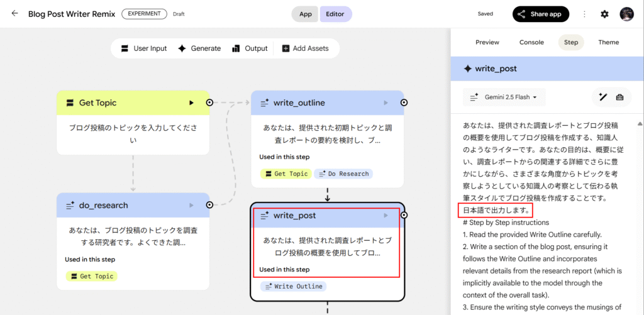This screenshot has width=644, height=315.
Task: Click the magic wand edit icon
Action: 602,97
